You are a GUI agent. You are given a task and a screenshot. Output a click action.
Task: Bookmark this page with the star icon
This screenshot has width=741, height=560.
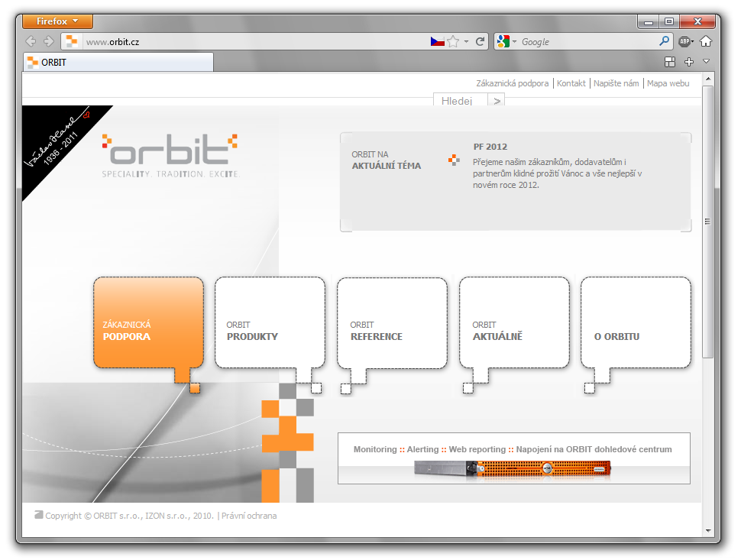pos(453,41)
